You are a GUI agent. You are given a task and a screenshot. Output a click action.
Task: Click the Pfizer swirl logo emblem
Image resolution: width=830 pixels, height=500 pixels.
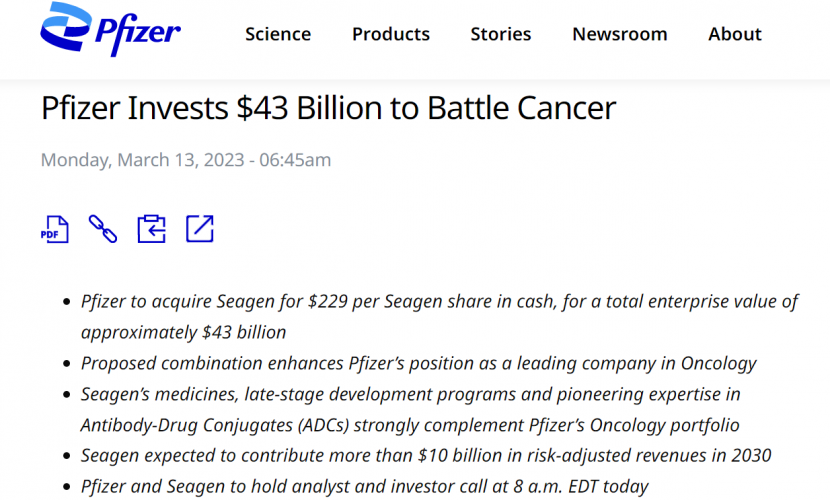click(x=64, y=29)
